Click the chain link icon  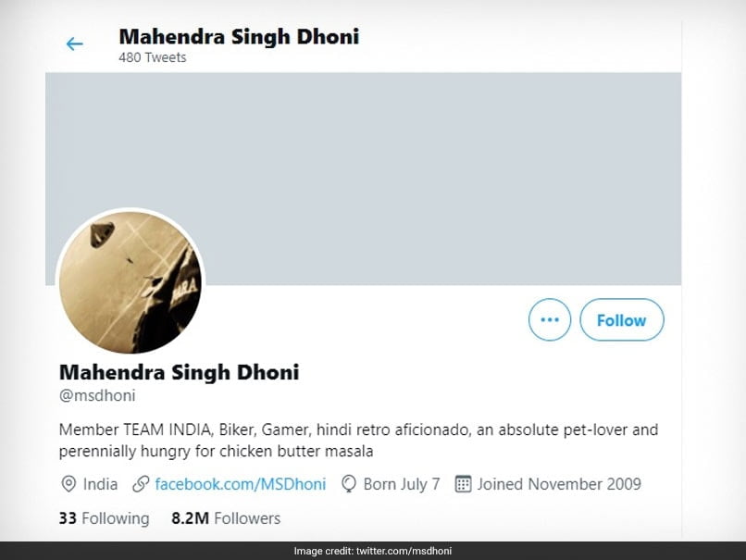point(141,484)
